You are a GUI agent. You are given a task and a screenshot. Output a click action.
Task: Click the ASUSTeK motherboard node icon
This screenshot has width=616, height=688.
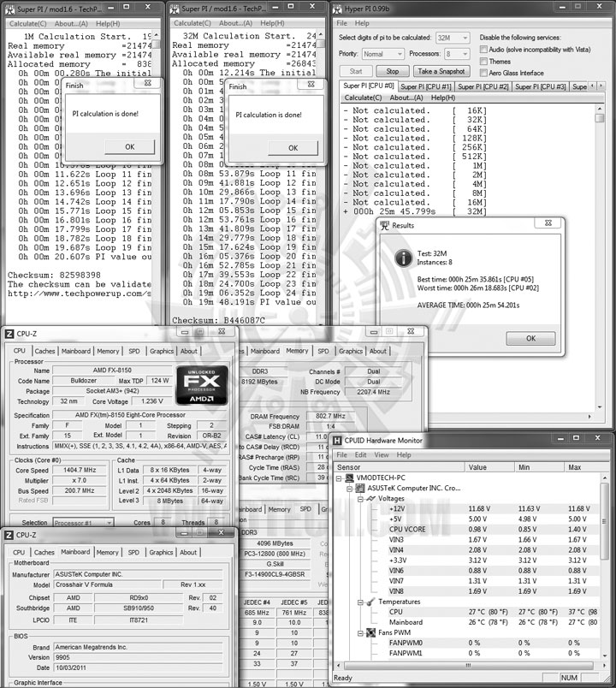pos(360,489)
